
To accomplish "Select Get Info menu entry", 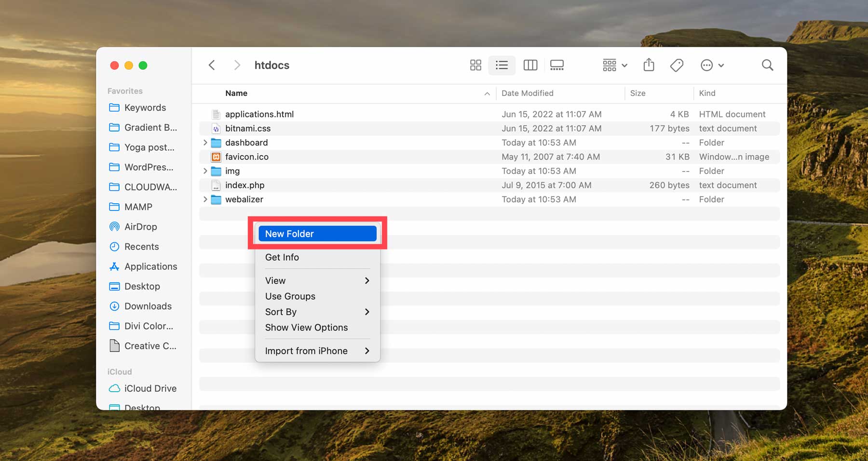I will tap(282, 257).
